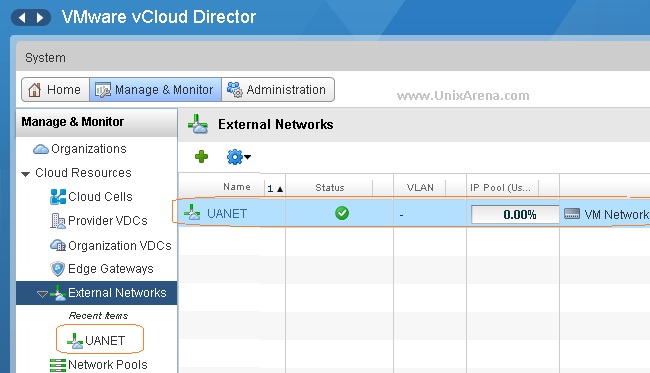Open Organization VDCs
The height and width of the screenshot is (373, 650).
[x=120, y=246]
